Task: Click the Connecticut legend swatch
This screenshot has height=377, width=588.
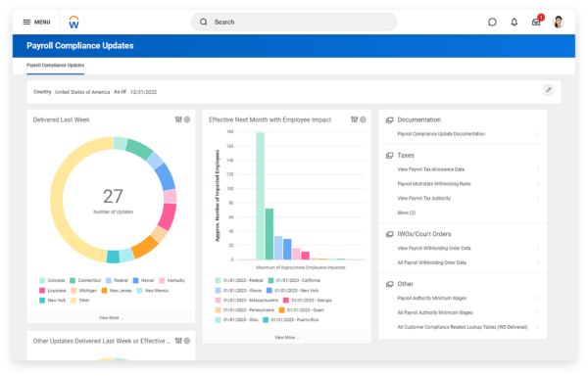Action: tap(73, 280)
